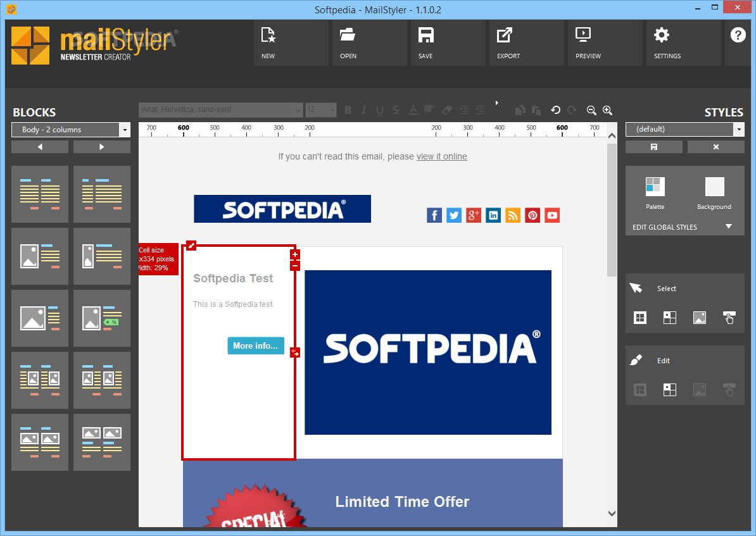Click the paste icon in editing toolbar
The image size is (756, 536).
pyautogui.click(x=536, y=110)
